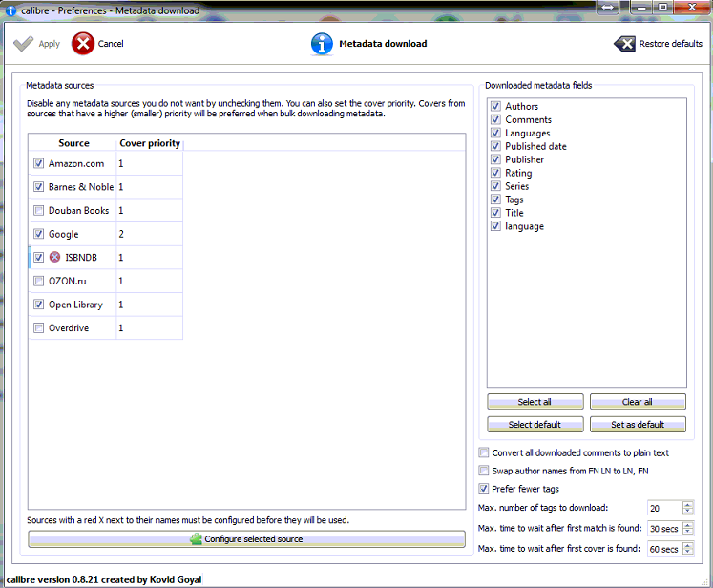This screenshot has width=713, height=588.
Task: Click Restore defaults label
Action: click(671, 44)
